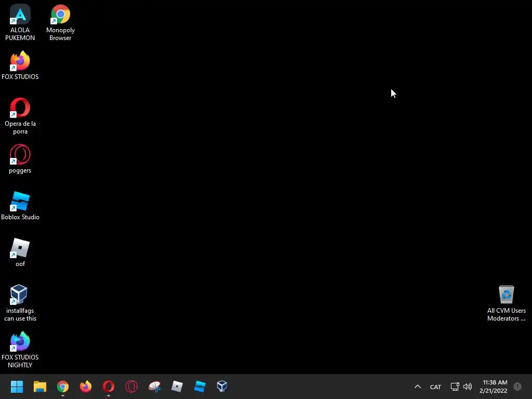Viewport: 532px width, 399px height.
Task: Open the notification center badge
Action: pyautogui.click(x=517, y=387)
